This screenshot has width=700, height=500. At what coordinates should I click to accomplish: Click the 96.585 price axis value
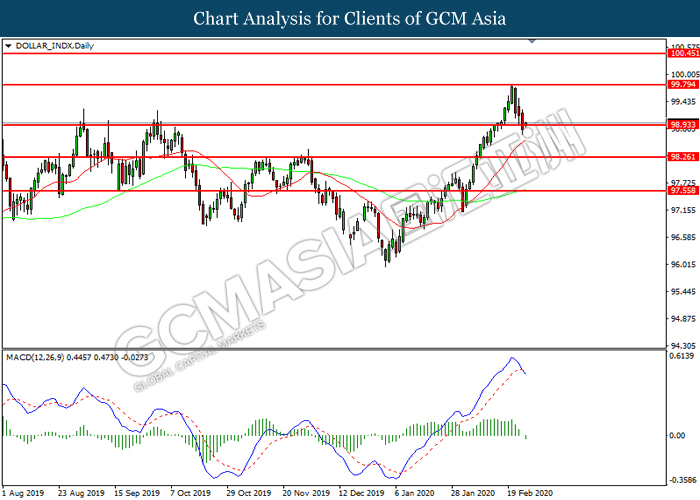[x=683, y=237]
